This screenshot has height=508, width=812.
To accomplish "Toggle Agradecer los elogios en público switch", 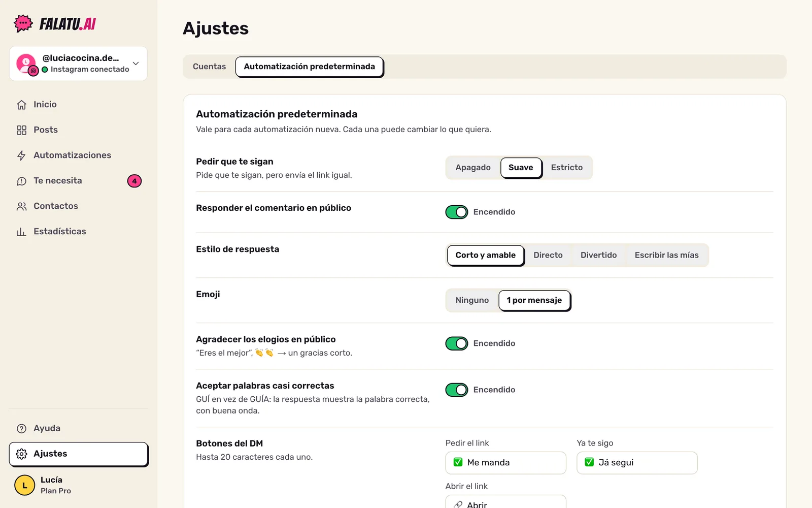I will [x=457, y=343].
